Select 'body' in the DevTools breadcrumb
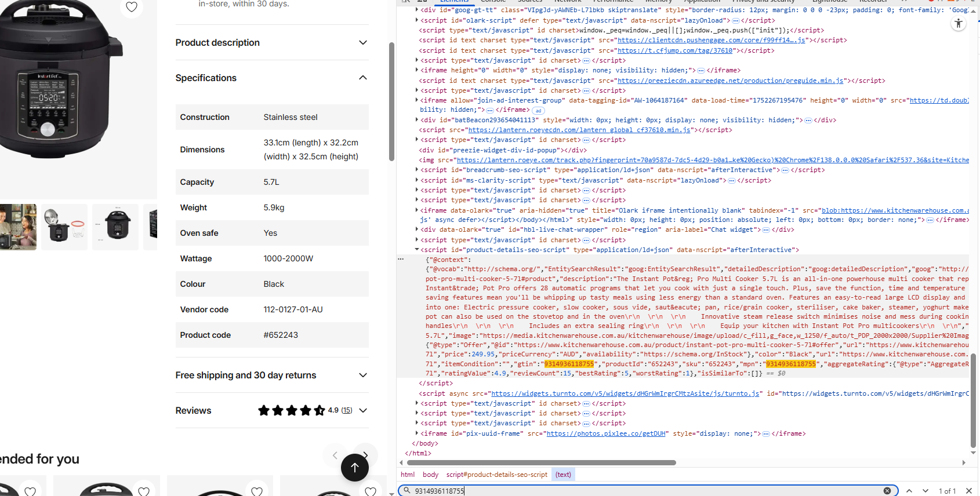The image size is (980, 496). coord(430,475)
